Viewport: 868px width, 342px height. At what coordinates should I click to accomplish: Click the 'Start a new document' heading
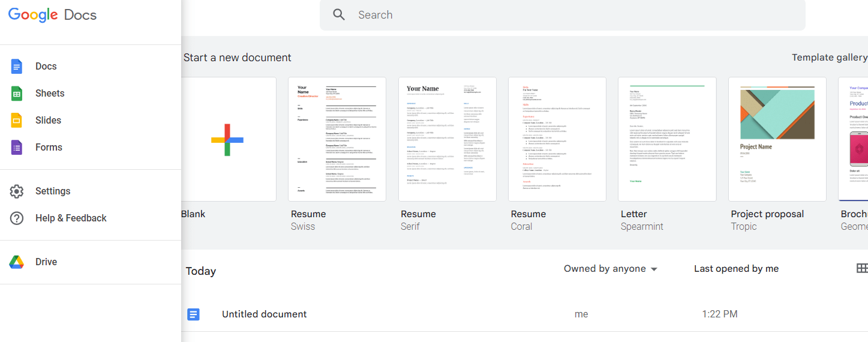click(x=238, y=58)
